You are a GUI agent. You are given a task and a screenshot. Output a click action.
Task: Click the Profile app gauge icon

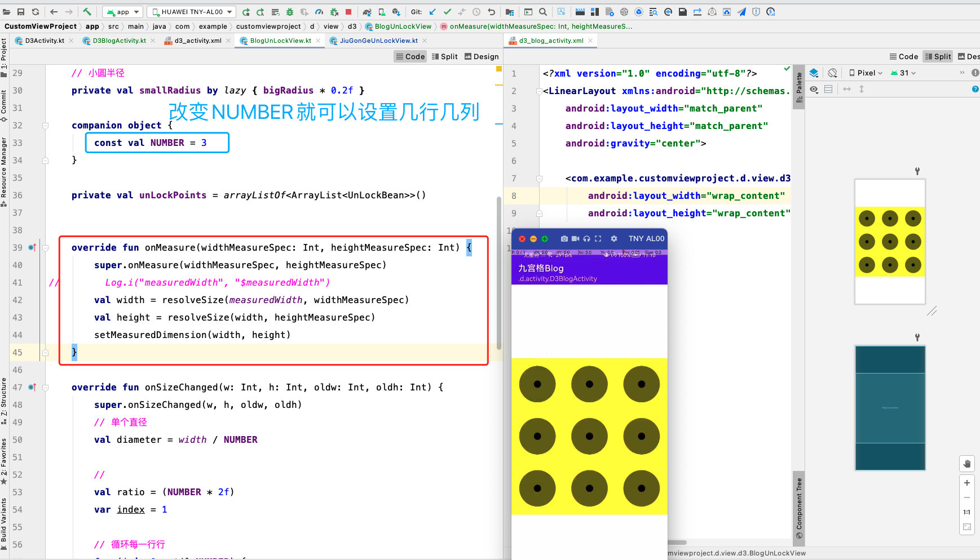(x=319, y=12)
